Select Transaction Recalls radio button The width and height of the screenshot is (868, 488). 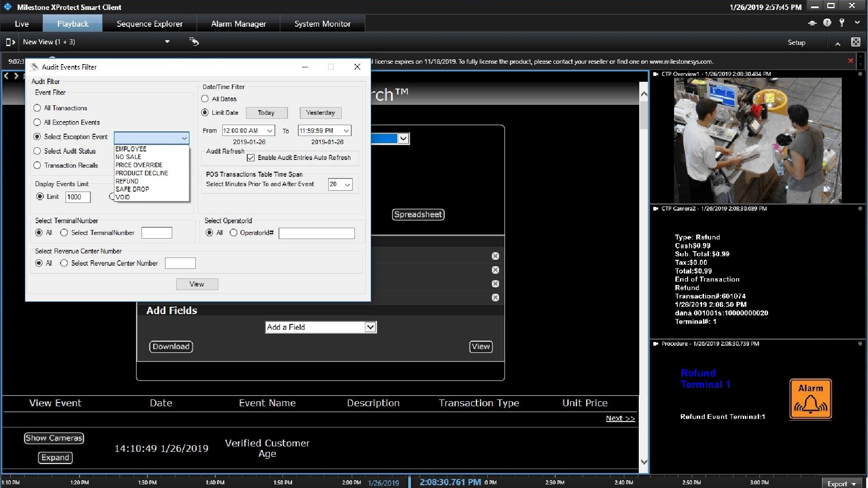click(x=37, y=165)
